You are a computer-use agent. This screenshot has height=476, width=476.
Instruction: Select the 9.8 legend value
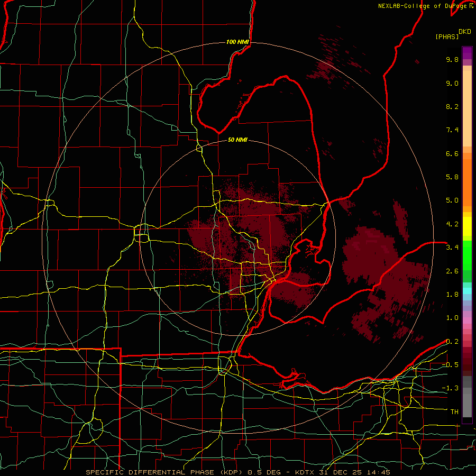tap(452, 59)
